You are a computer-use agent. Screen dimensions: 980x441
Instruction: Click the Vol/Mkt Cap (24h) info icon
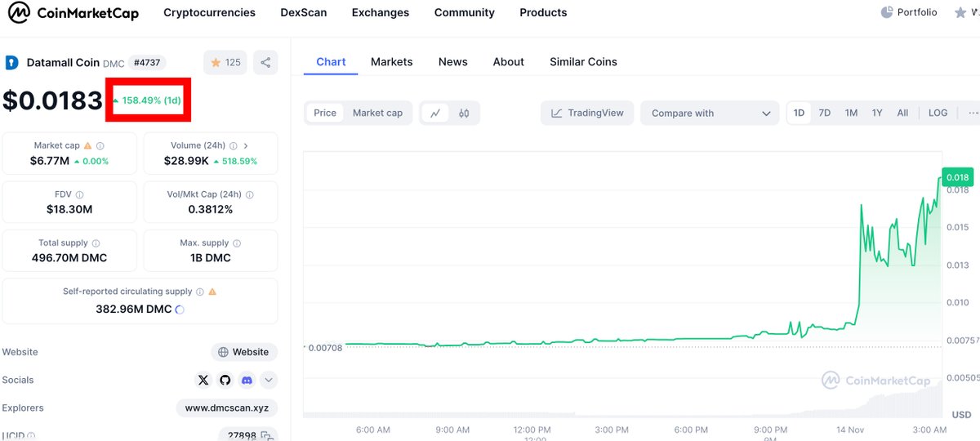click(x=249, y=195)
